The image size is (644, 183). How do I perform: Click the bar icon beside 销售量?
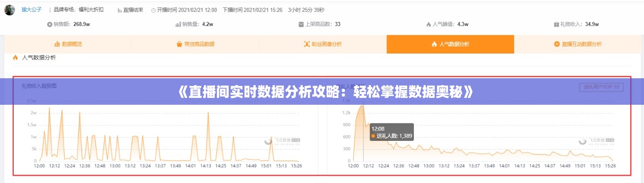[x=178, y=24]
